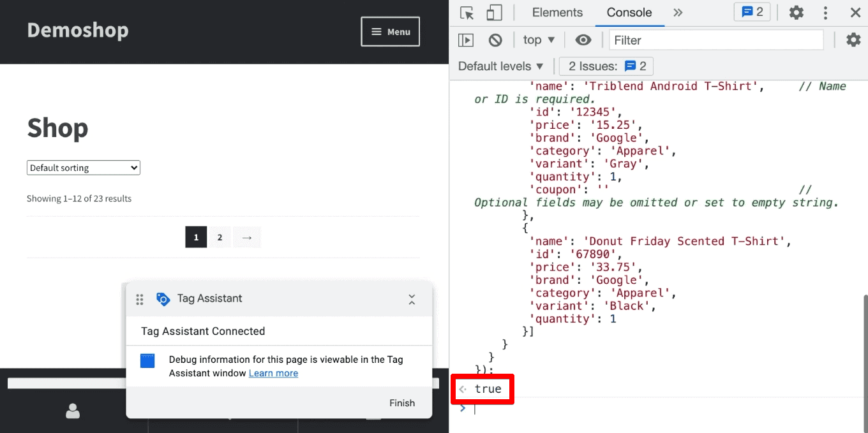This screenshot has width=868, height=433.
Task: Open the Default sorting dropdown on the shop page
Action: (x=83, y=167)
